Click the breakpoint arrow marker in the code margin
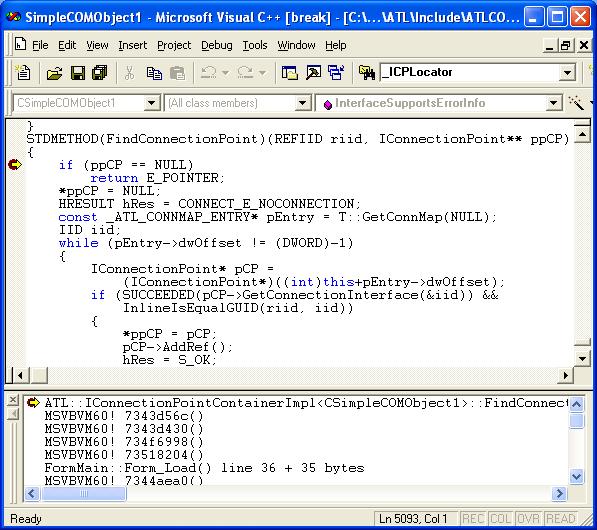 click(x=15, y=164)
